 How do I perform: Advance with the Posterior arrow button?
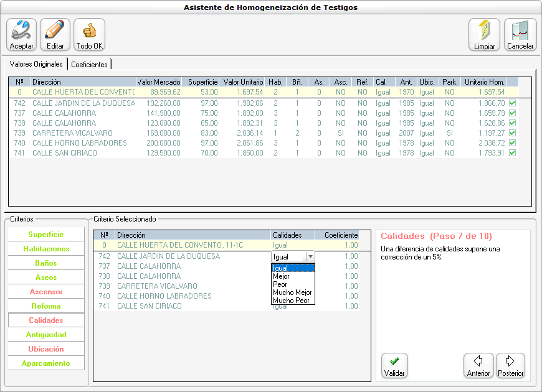pos(510,366)
